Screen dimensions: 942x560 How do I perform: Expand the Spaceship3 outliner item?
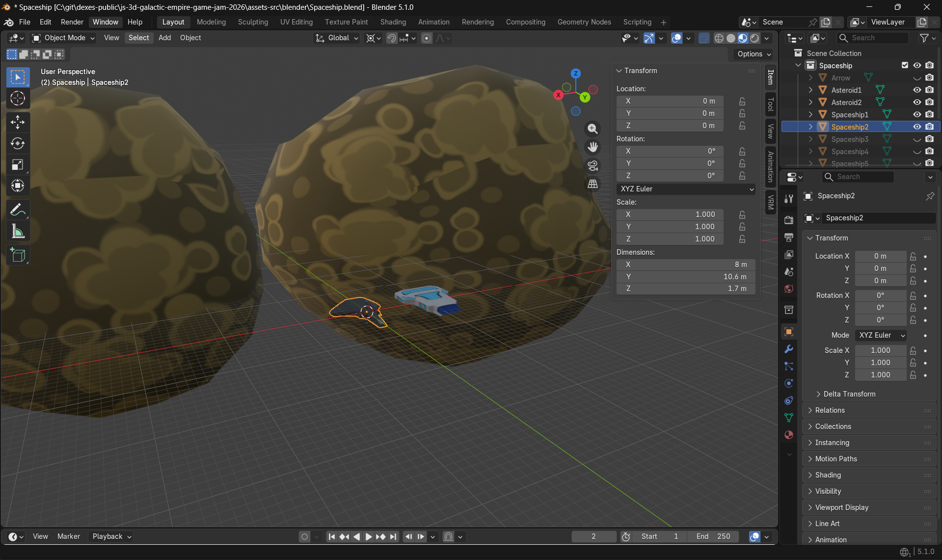click(x=809, y=139)
